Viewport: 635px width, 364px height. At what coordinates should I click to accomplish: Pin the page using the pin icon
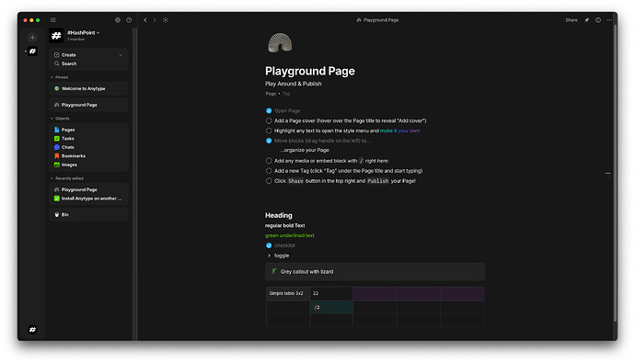tap(586, 20)
